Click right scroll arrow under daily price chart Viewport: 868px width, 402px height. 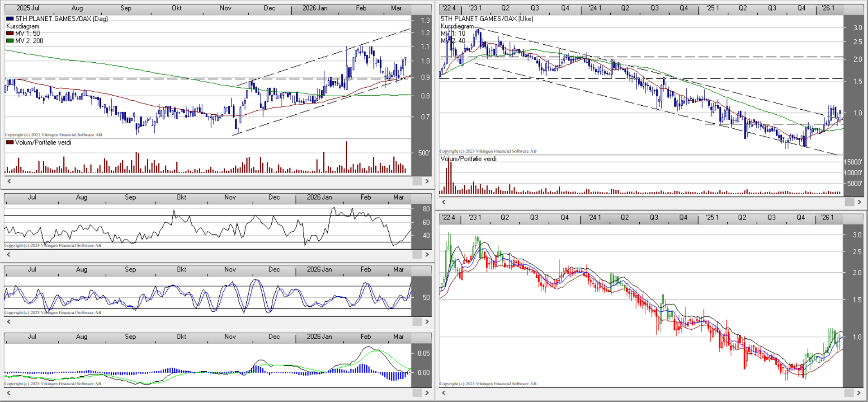427,181
